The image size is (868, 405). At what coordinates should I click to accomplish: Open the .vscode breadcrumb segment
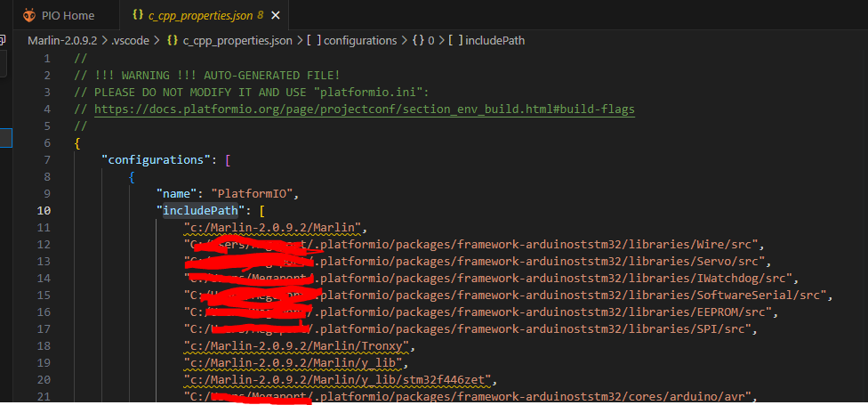pos(130,40)
